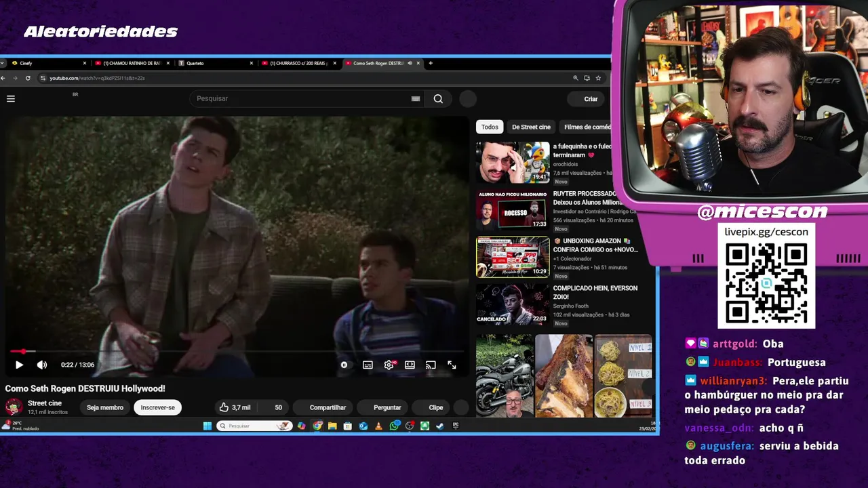Open the motorcycle Short thumbnail
The width and height of the screenshot is (868, 488).
[504, 375]
